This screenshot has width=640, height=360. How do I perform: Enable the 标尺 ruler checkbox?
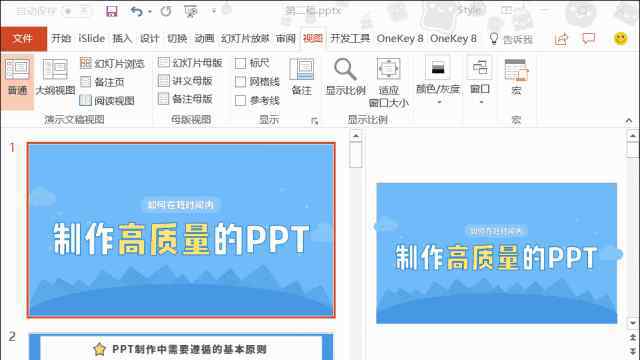click(x=240, y=63)
